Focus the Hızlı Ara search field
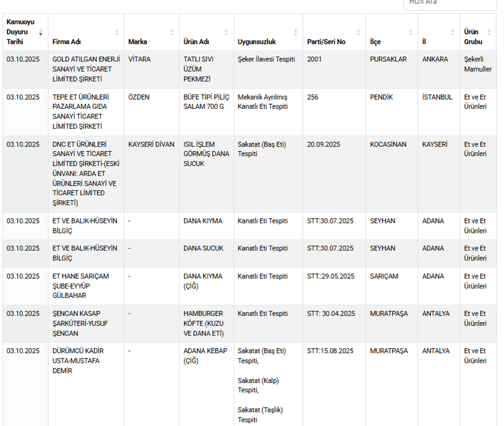The height and width of the screenshot is (426, 504). pyautogui.click(x=450, y=2)
